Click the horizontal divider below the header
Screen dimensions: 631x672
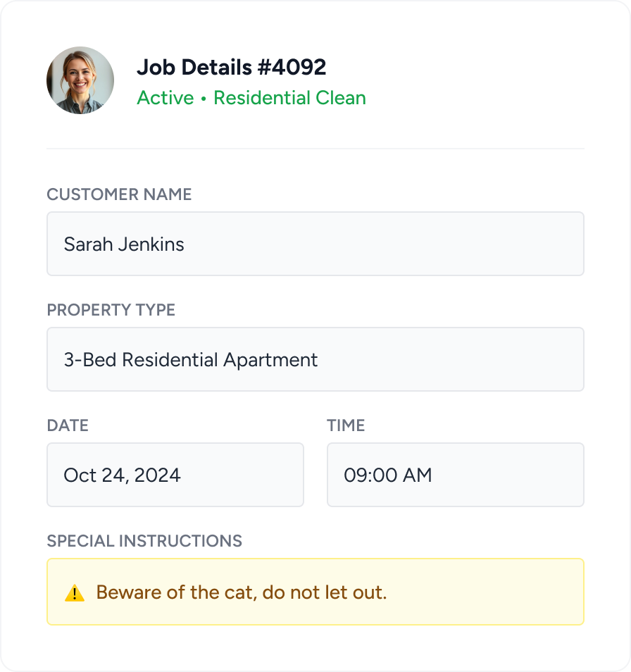click(x=315, y=149)
